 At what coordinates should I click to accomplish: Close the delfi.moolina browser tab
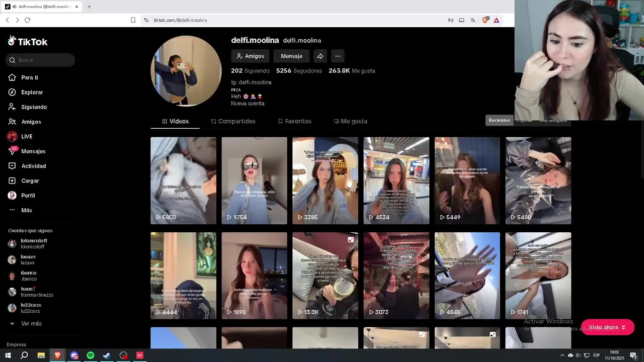pos(76,7)
